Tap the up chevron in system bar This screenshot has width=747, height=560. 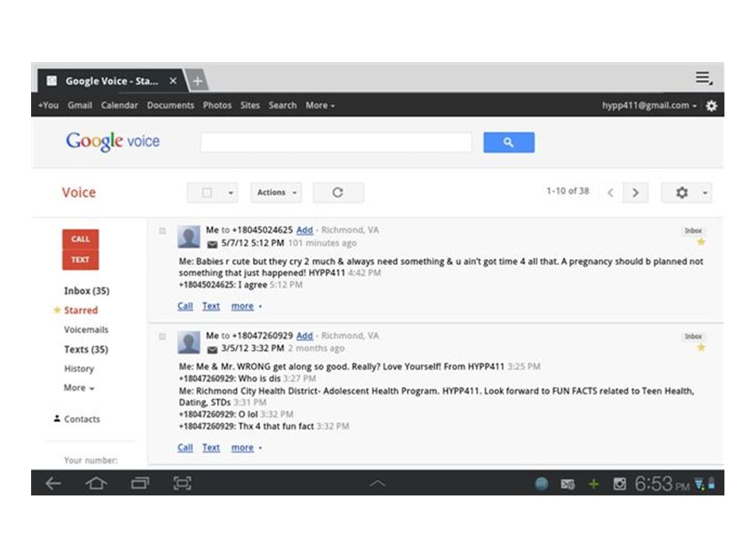(x=377, y=484)
